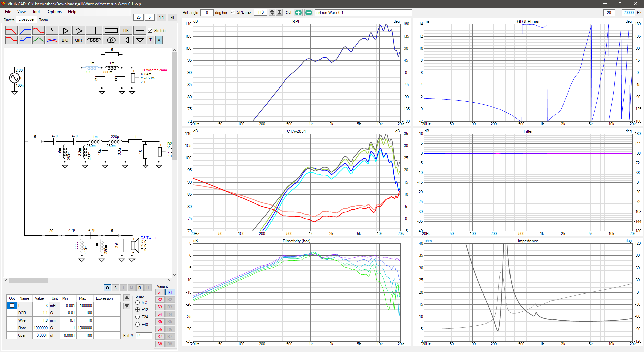This screenshot has width=644, height=352.
Task: Remove overlay with green minus button
Action: pos(309,13)
